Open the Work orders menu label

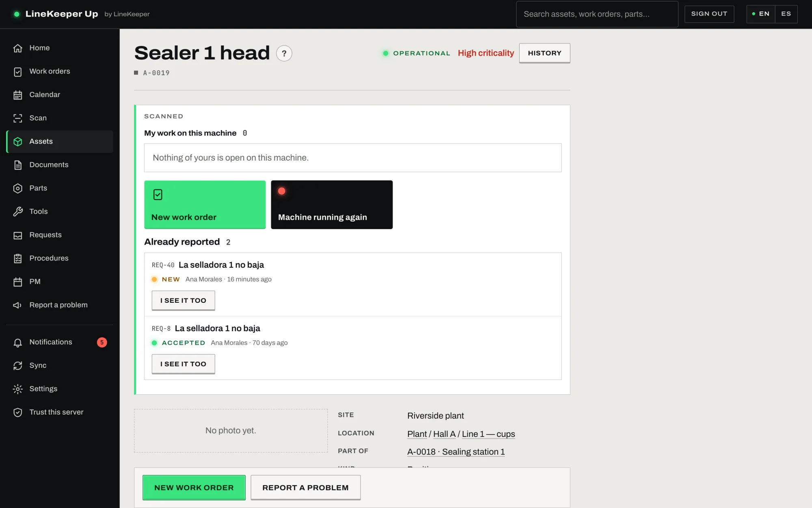pyautogui.click(x=50, y=71)
